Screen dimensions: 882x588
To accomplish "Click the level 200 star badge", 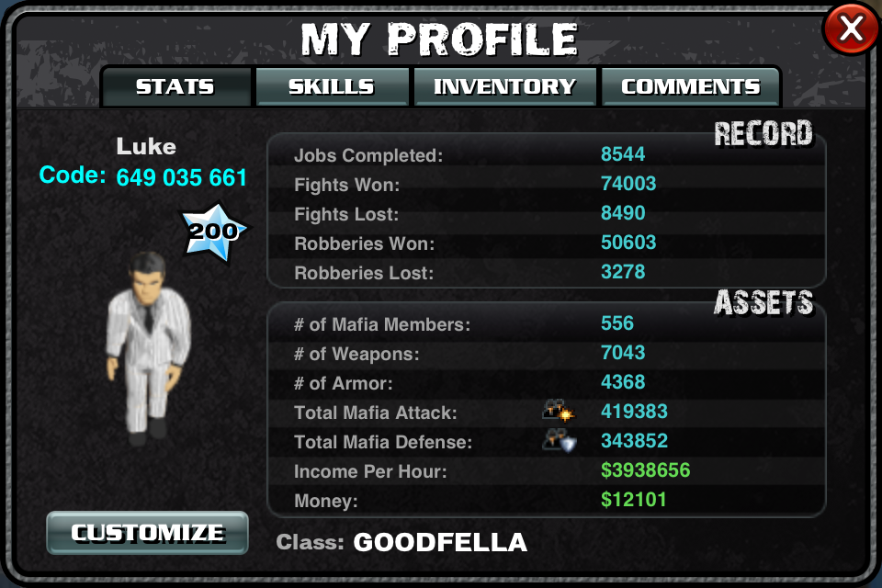I will point(213,232).
